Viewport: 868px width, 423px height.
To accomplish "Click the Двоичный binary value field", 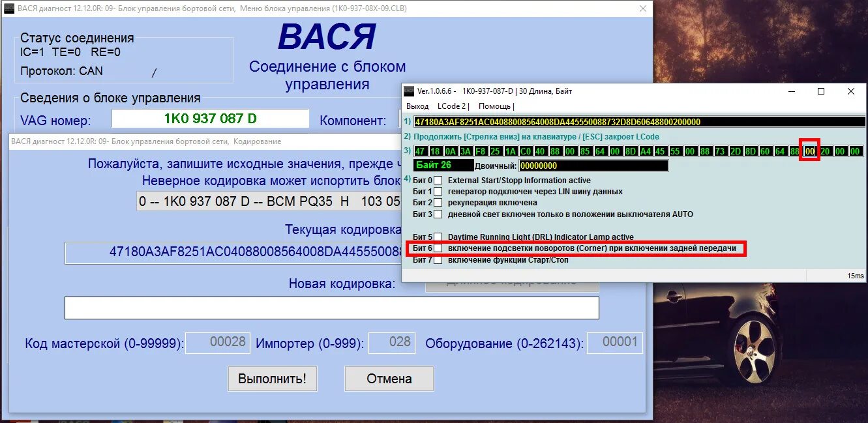I will pos(593,166).
